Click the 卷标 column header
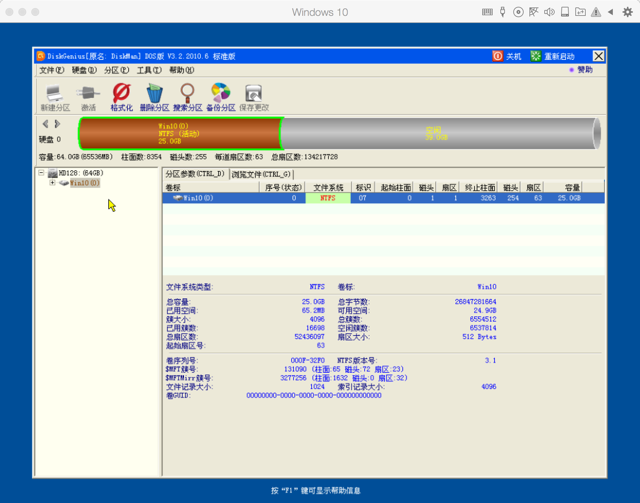The width and height of the screenshot is (640, 503). pos(211,187)
